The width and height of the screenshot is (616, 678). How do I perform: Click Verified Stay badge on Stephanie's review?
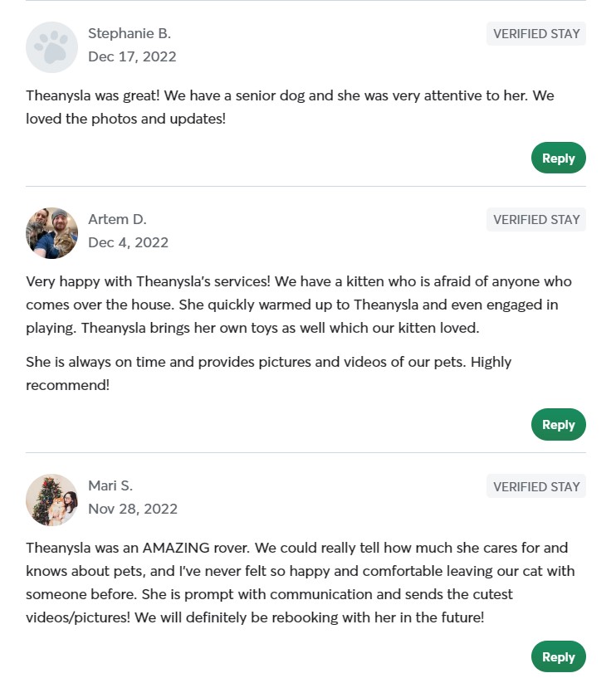[535, 34]
